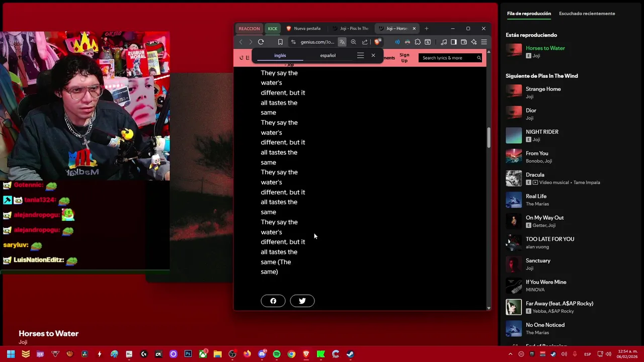Open the translate popup options menu
Image resolution: width=644 pixels, height=362 pixels.
click(x=360, y=55)
